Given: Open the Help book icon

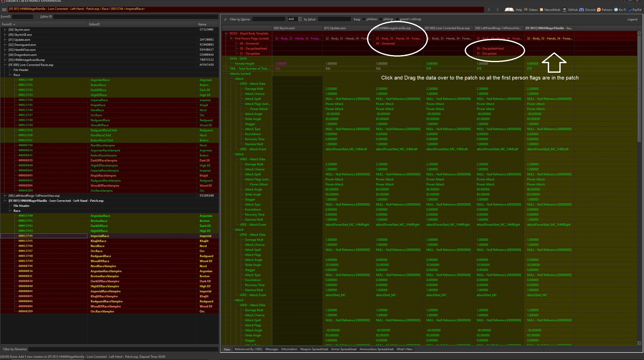Looking at the screenshot, I should (x=509, y=10).
